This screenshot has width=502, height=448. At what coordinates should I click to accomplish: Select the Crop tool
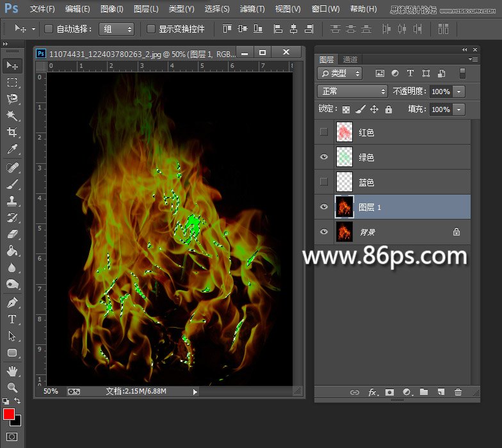pos(12,132)
